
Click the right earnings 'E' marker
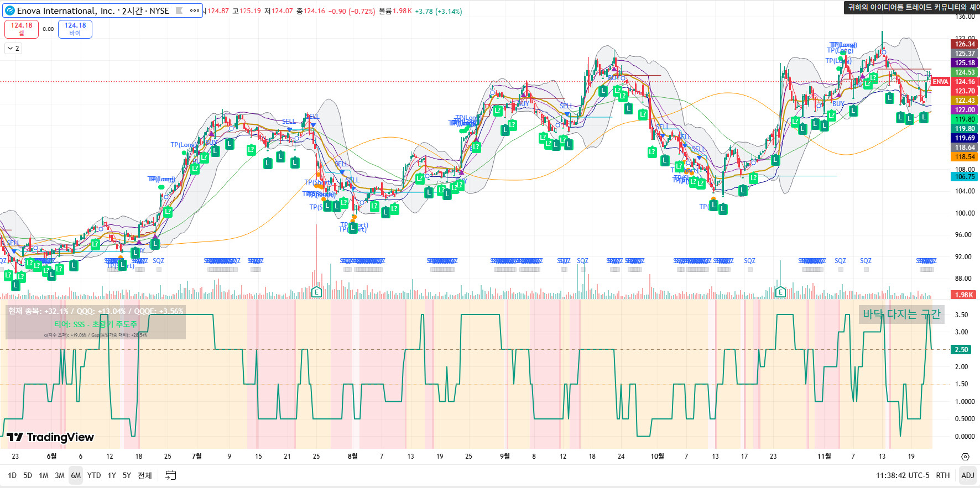click(780, 292)
